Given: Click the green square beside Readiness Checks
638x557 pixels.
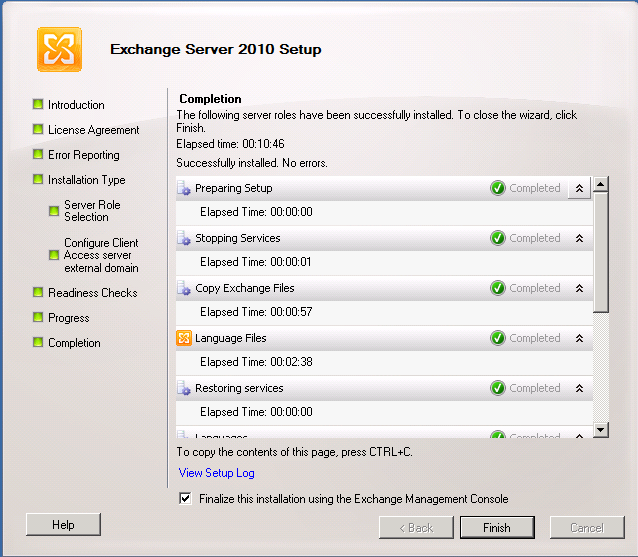Looking at the screenshot, I should pos(38,293).
